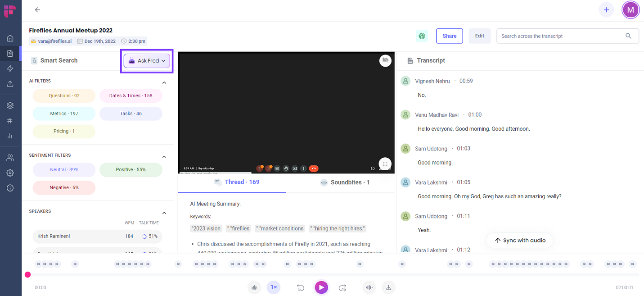The width and height of the screenshot is (644, 296).
Task: Open the Analytics bar-chart icon in the sidebar
Action: click(x=10, y=135)
